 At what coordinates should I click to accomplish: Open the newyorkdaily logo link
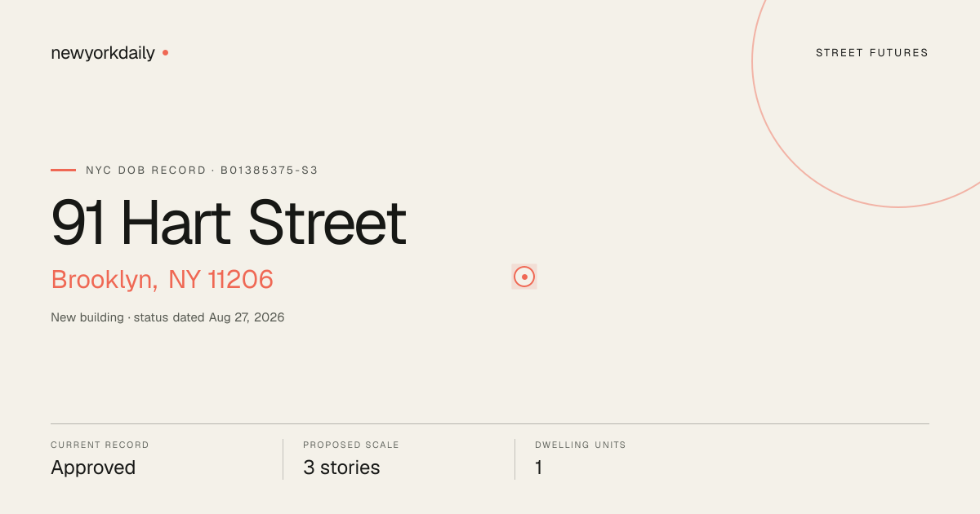coord(103,53)
